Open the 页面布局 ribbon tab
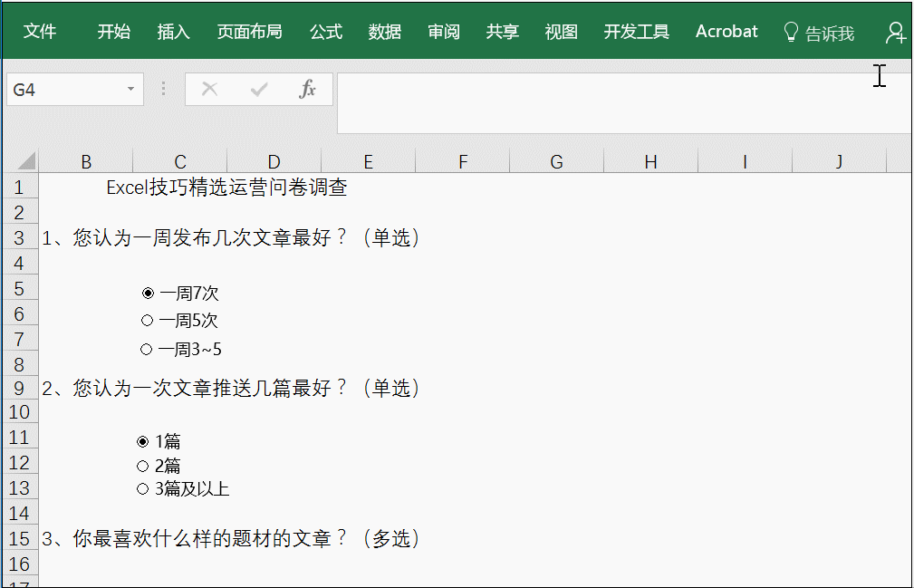The image size is (914, 588). [x=249, y=32]
